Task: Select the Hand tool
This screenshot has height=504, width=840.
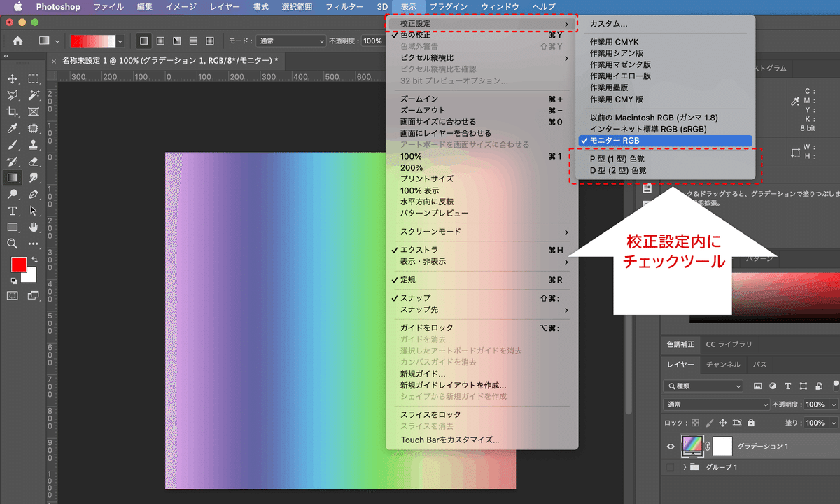Action: tap(33, 227)
